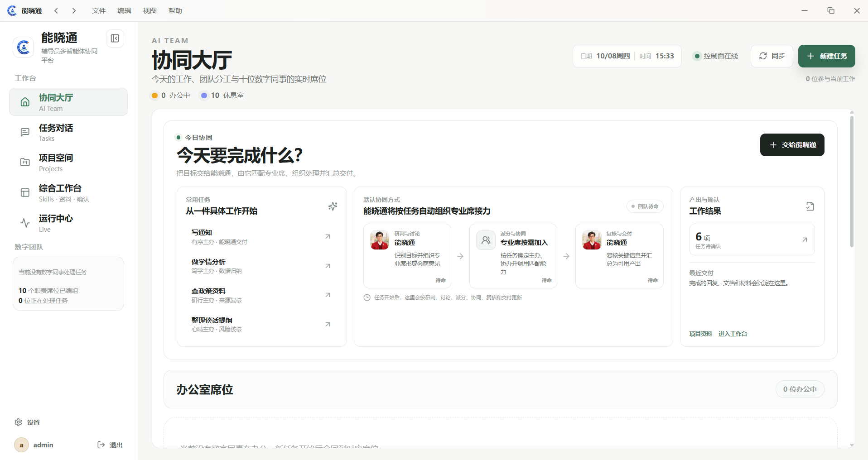Click the 日期 10/08周四 display
Screen dimensions: 868x460
(605, 56)
